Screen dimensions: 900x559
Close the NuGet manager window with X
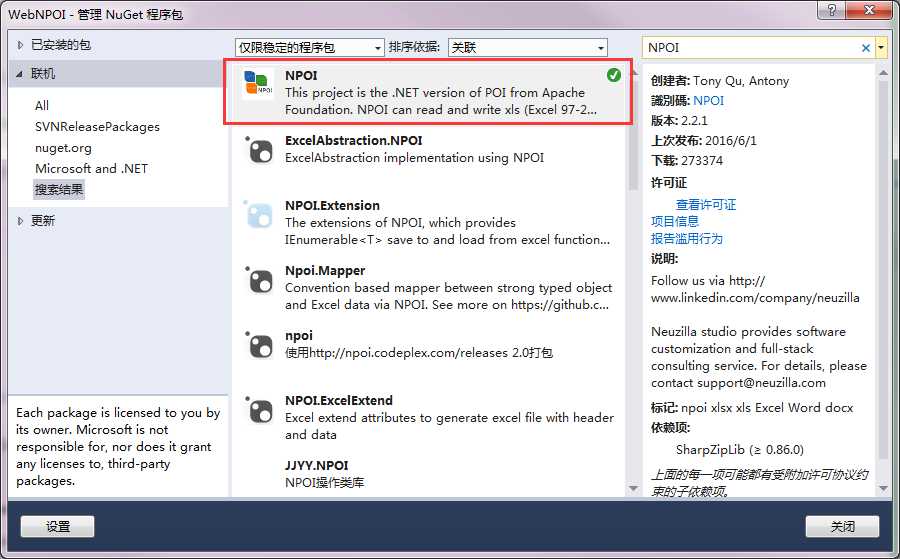pos(869,10)
